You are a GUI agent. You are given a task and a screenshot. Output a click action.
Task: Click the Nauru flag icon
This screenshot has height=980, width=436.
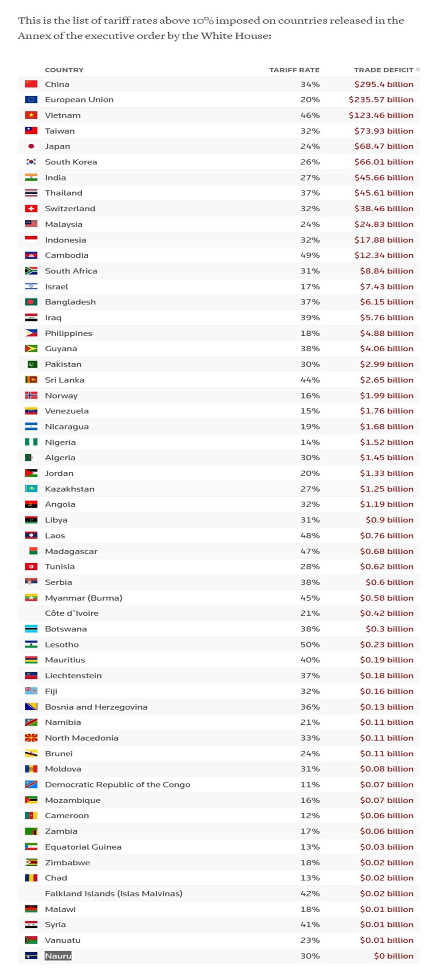31,956
